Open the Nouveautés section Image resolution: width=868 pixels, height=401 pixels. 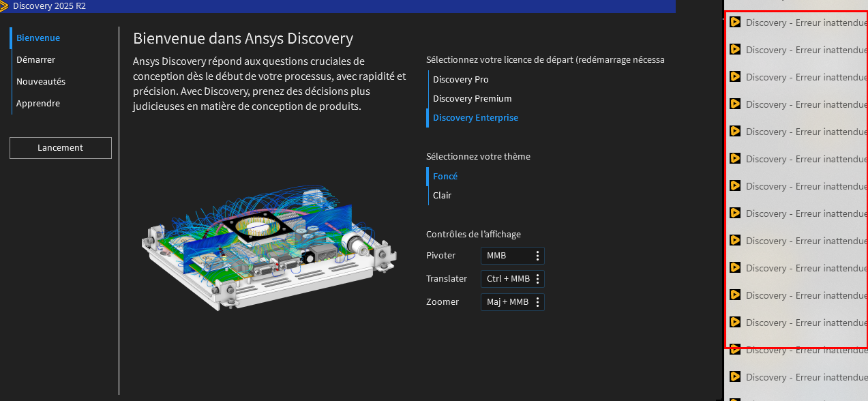click(41, 82)
